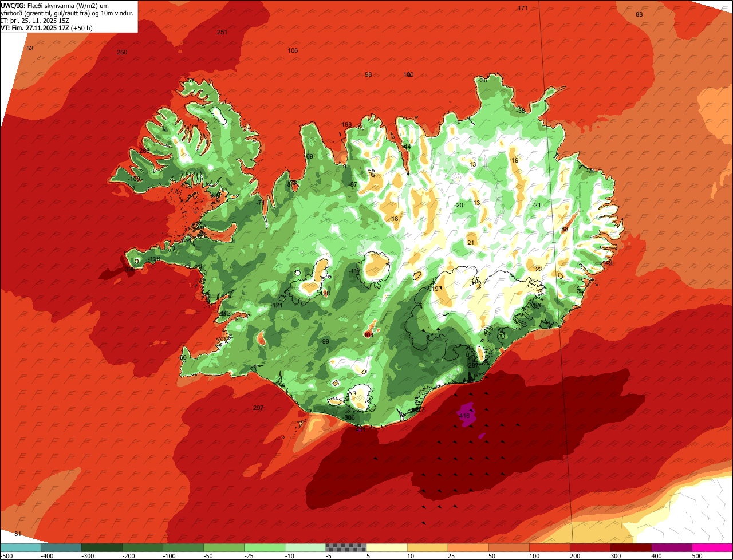
Task: Click the legend swatch between -500 and -400
Action: [21, 547]
